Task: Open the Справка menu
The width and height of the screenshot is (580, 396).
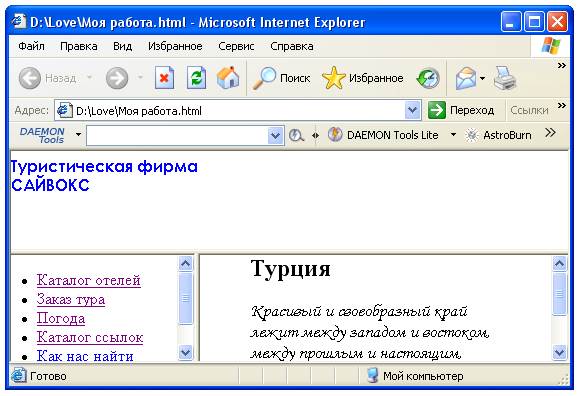Action: (x=292, y=46)
